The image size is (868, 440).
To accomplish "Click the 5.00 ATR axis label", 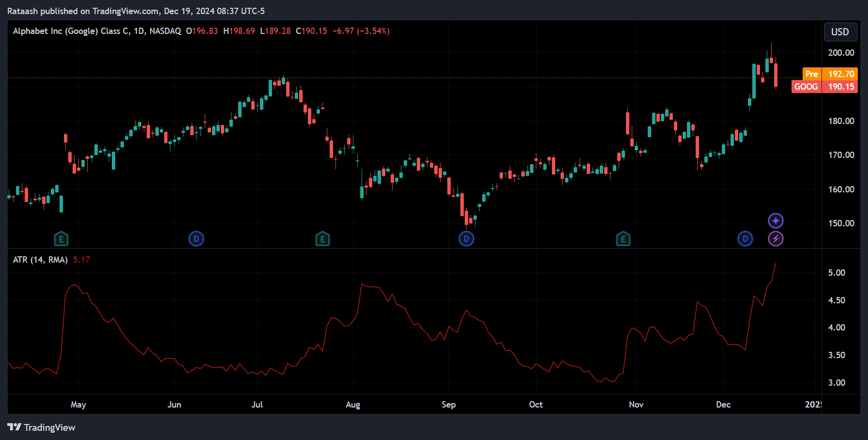I will [837, 273].
